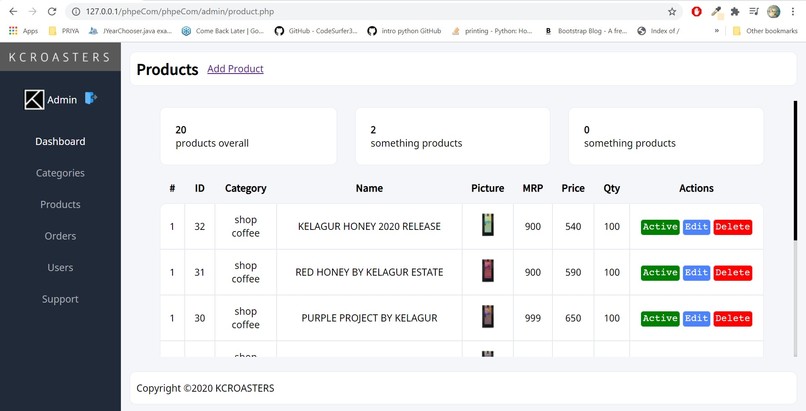Delete the RED HONEY BY KELAGUR ESTATE product
This screenshot has height=411, width=806.
[732, 272]
